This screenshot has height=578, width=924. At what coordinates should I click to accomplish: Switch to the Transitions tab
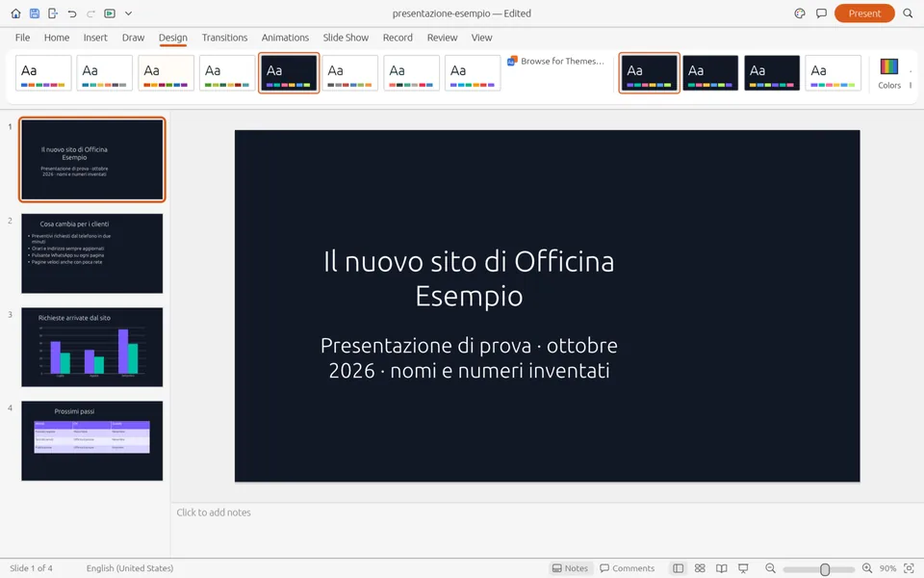[x=224, y=38]
